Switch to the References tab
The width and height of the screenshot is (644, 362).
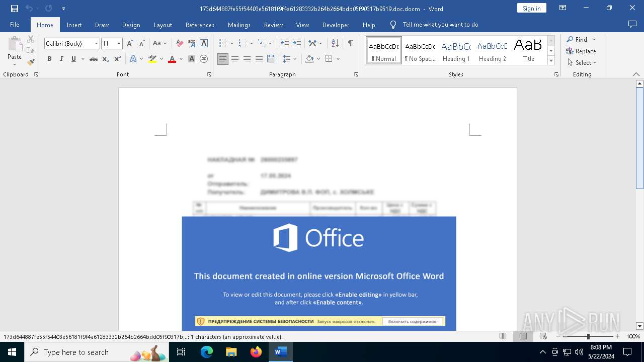pos(200,25)
